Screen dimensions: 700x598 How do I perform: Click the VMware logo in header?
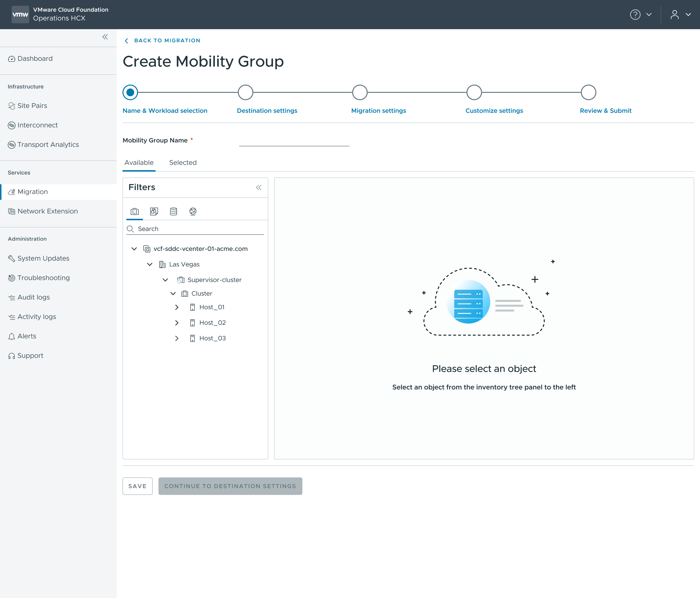click(20, 15)
